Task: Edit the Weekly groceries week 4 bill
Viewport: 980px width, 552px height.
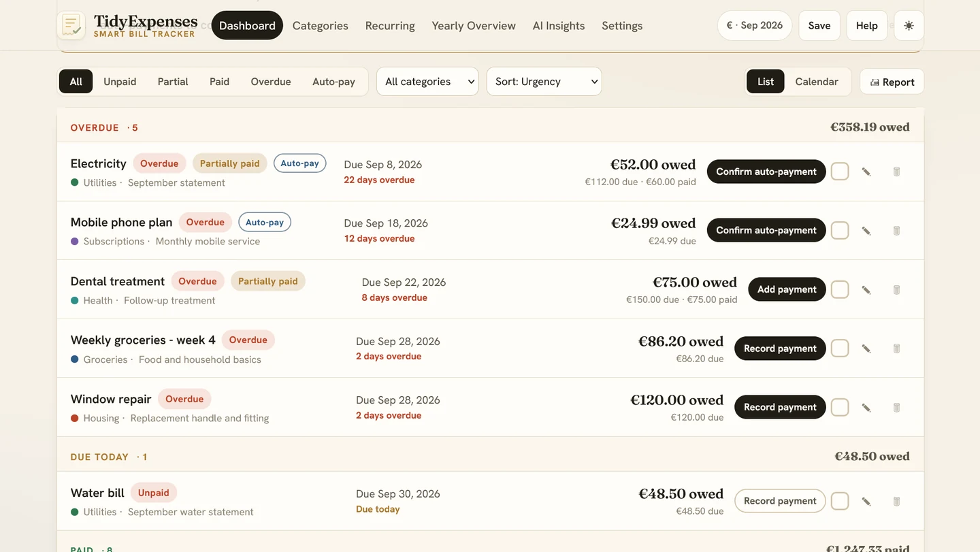Action: click(866, 348)
